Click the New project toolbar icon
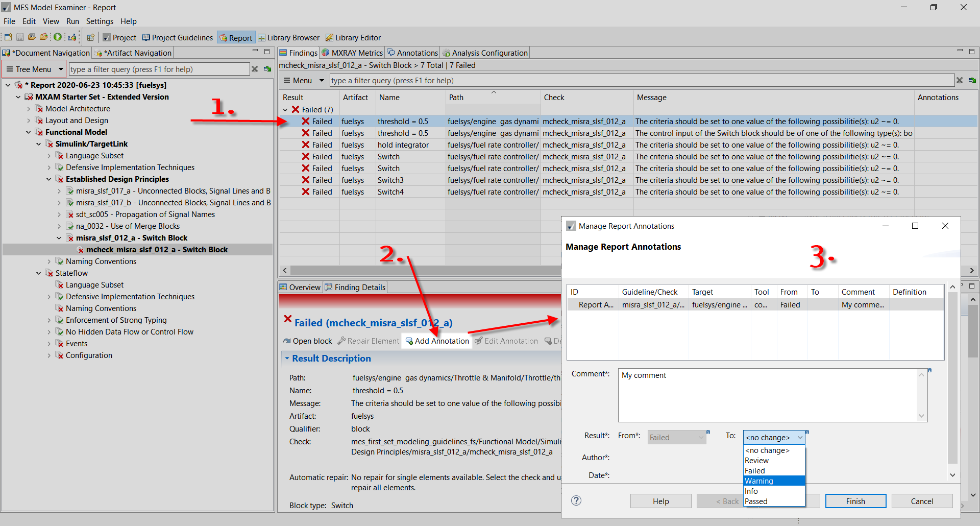 point(8,37)
